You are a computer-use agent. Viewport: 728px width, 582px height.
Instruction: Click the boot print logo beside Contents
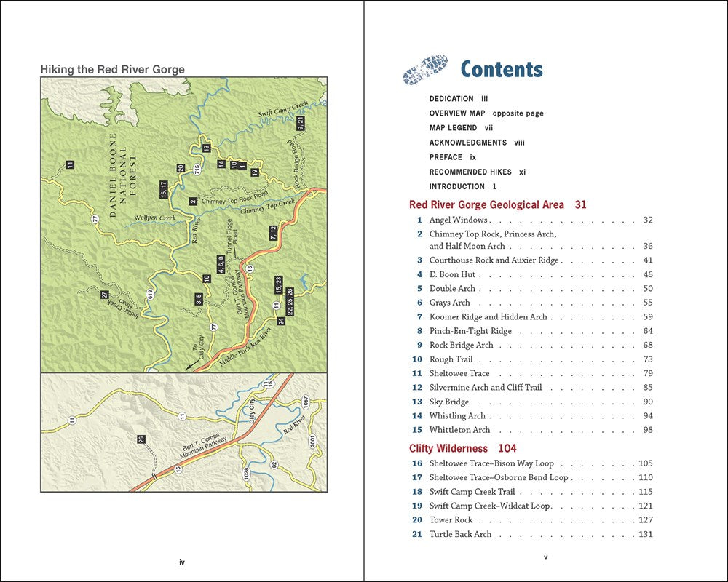[x=425, y=70]
